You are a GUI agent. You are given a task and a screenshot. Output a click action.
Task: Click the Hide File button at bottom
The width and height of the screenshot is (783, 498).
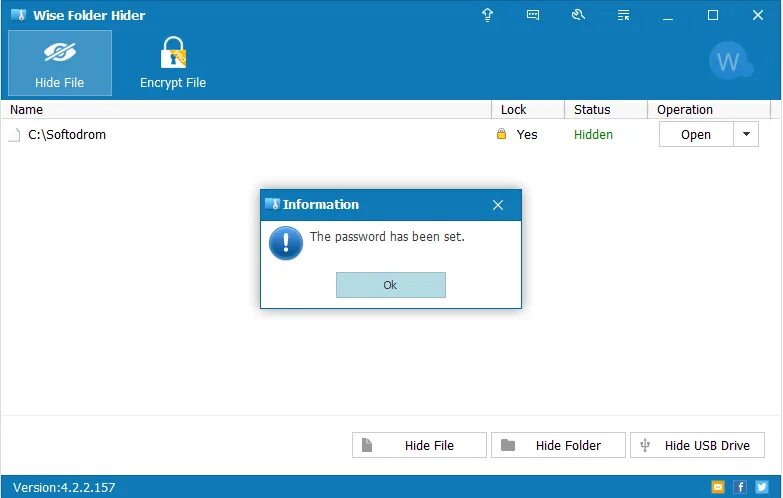coord(419,445)
